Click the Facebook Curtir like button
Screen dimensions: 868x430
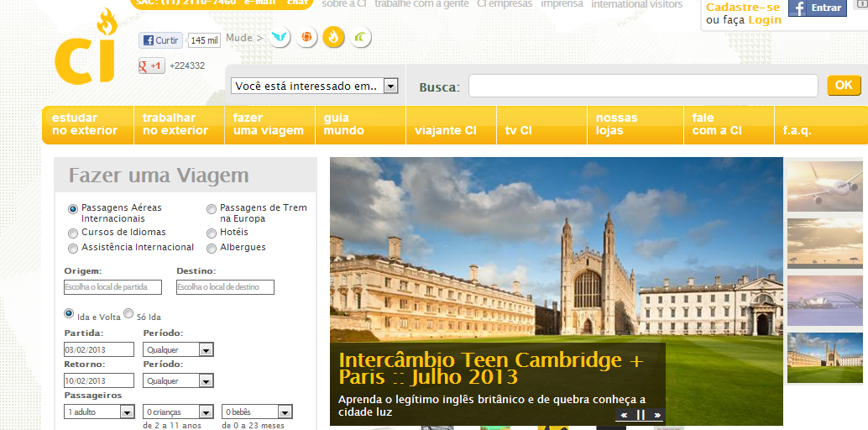pos(161,40)
